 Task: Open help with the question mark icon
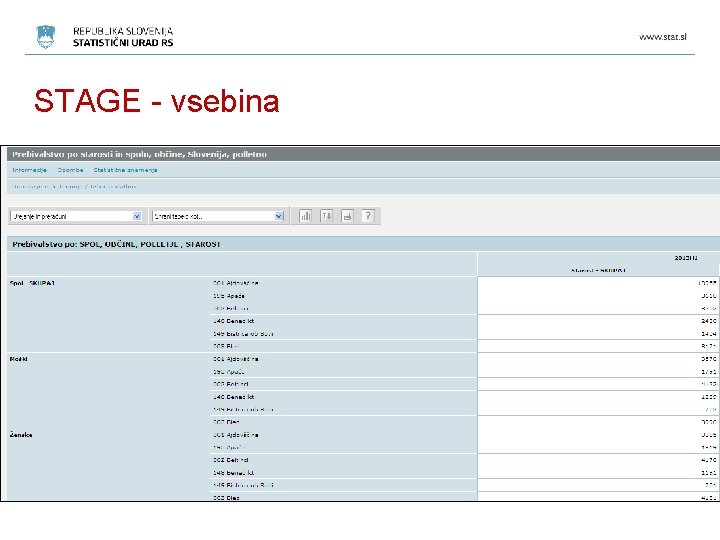[368, 216]
